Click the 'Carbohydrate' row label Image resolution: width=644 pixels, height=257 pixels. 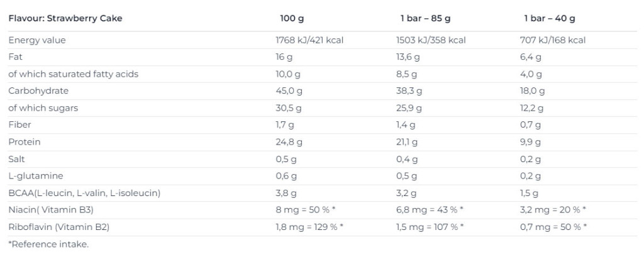coord(38,90)
